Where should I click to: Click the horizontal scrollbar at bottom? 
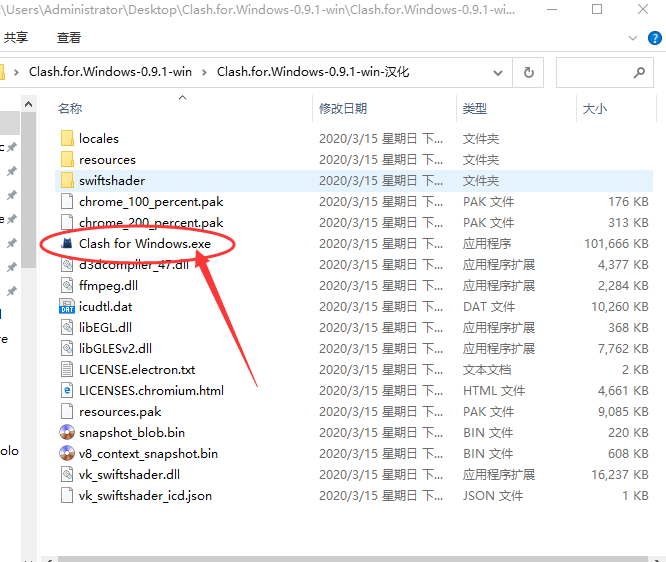[353, 559]
